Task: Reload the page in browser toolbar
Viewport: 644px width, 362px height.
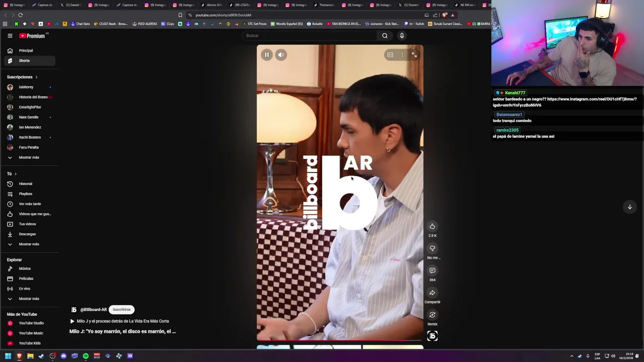Action: [20, 15]
